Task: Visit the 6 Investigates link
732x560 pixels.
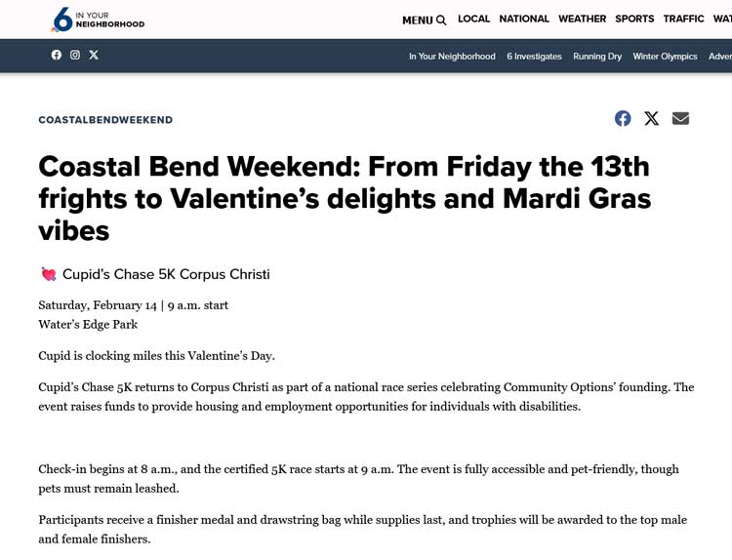Action: [534, 57]
